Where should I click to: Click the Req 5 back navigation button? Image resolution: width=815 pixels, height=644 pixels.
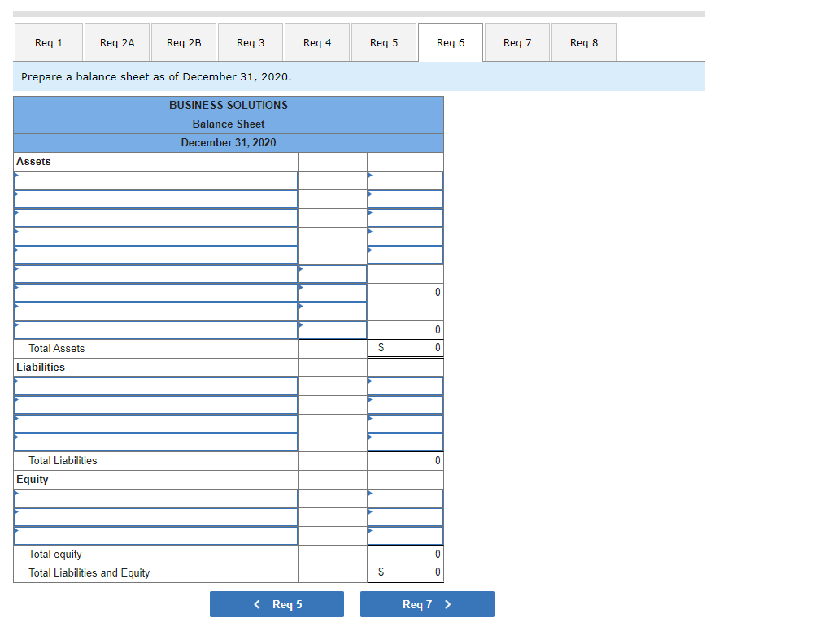[x=277, y=604]
